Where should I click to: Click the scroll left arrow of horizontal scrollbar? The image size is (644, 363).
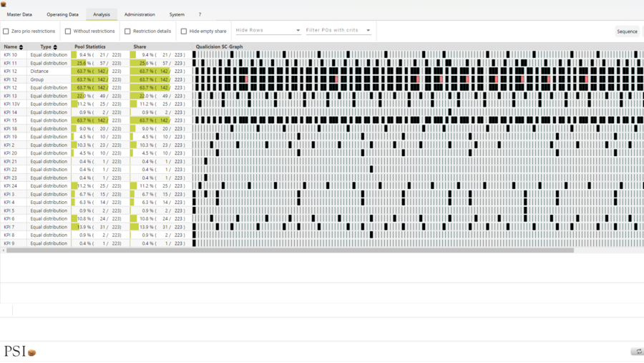[3, 251]
